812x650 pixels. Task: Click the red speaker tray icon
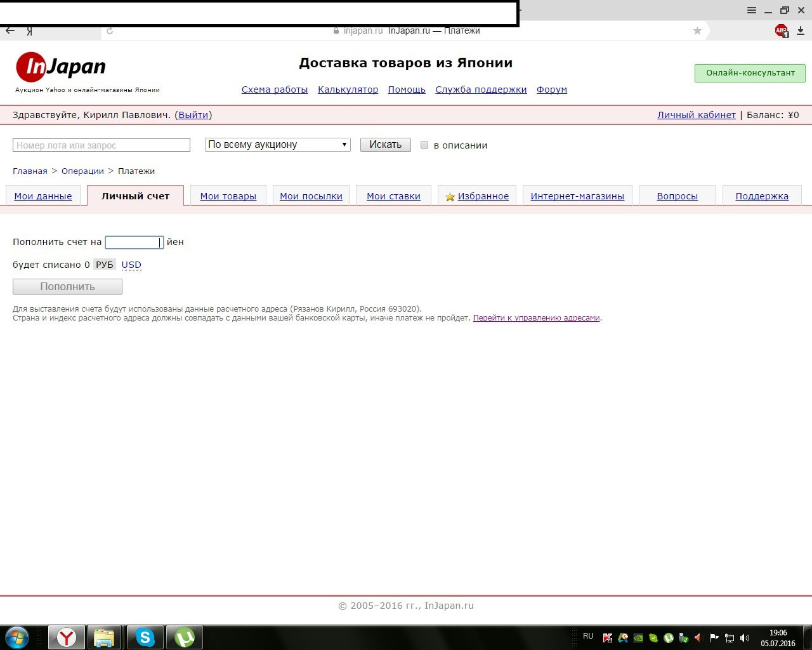coord(699,638)
